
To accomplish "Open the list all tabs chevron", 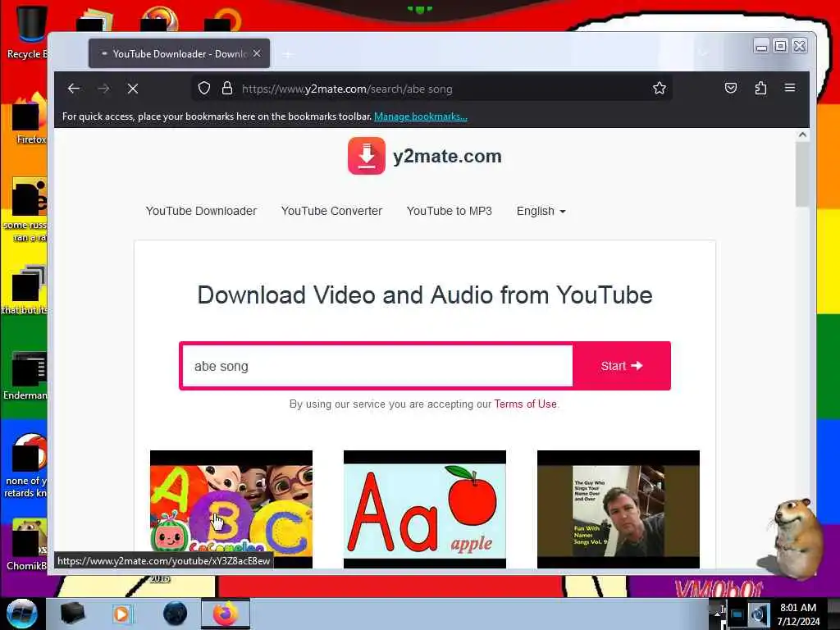I will click(703, 53).
